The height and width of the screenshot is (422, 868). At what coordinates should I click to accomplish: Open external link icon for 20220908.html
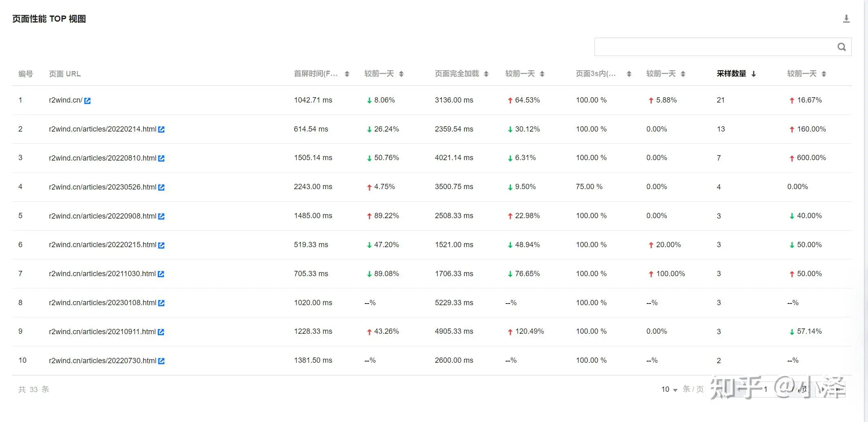(x=161, y=217)
